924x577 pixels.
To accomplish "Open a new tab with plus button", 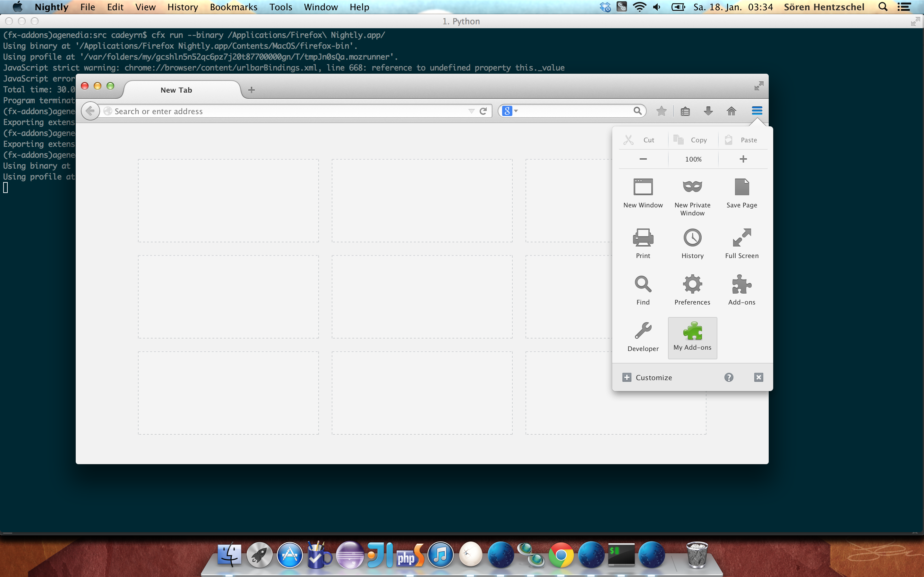I will pos(251,90).
